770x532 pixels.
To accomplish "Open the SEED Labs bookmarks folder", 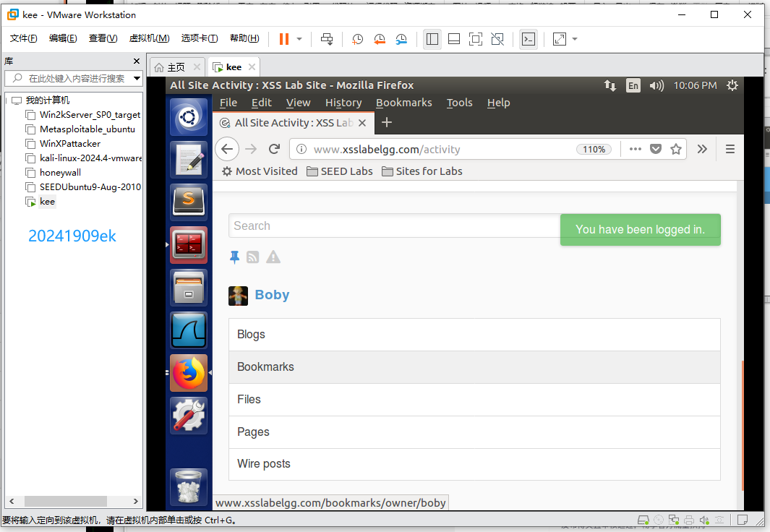I will tap(340, 171).
